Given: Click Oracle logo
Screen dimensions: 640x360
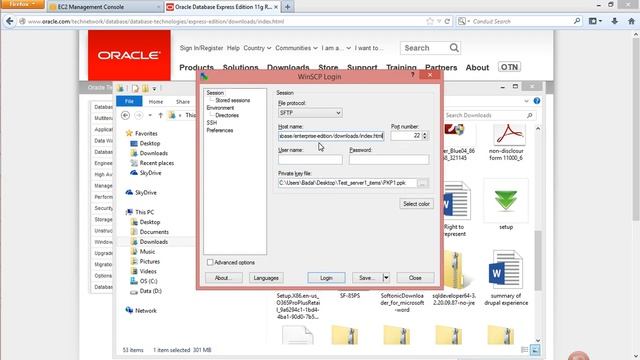Looking at the screenshot, I should tap(129, 55).
